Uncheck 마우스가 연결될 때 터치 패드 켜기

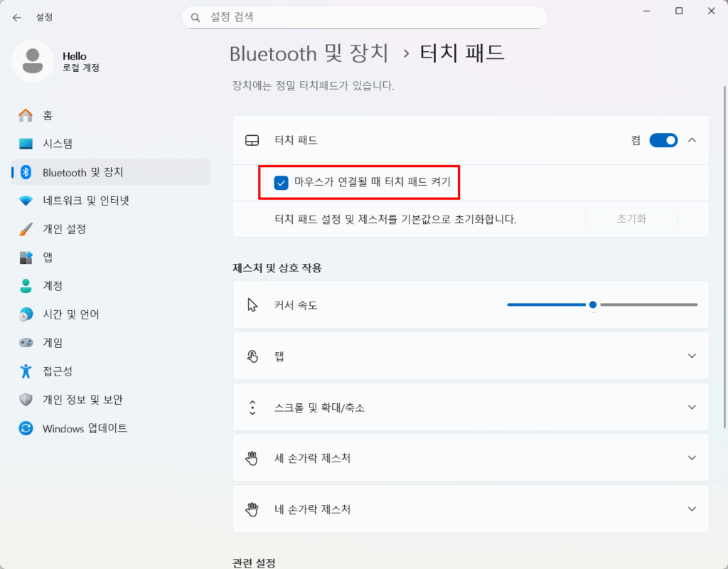point(282,183)
